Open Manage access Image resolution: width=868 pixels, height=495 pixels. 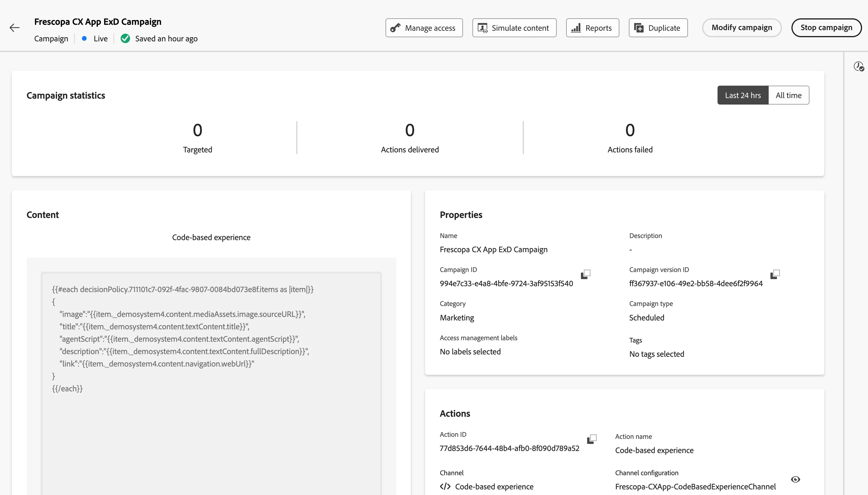point(424,28)
